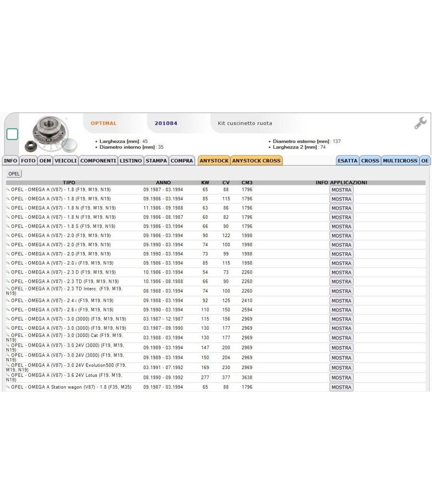Click the wrench icon beside the product header

(x=420, y=123)
